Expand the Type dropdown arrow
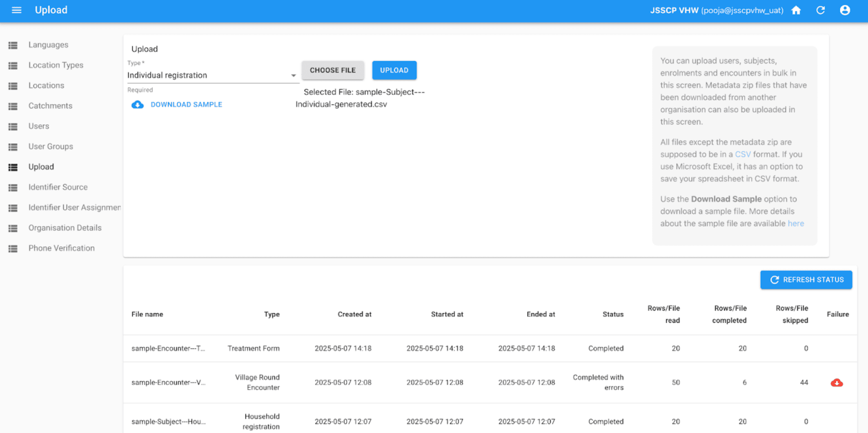Viewport: 868px width, 433px height. [x=293, y=76]
